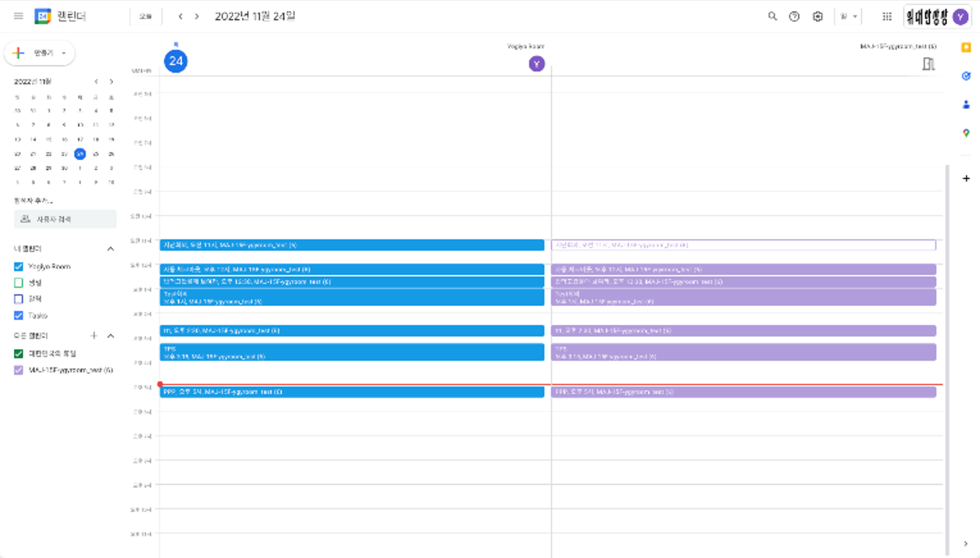Open purple Test회의 event in MAJ-15F column
This screenshot has width=980, height=558.
[x=743, y=297]
